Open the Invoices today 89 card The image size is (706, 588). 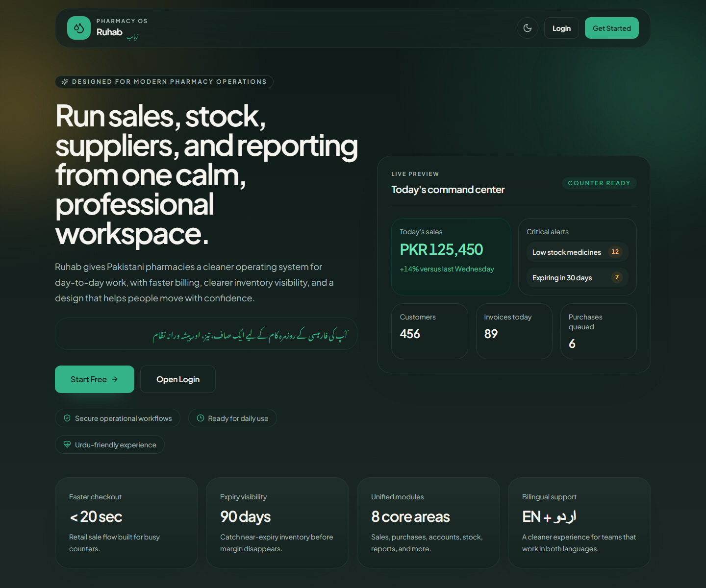point(514,331)
